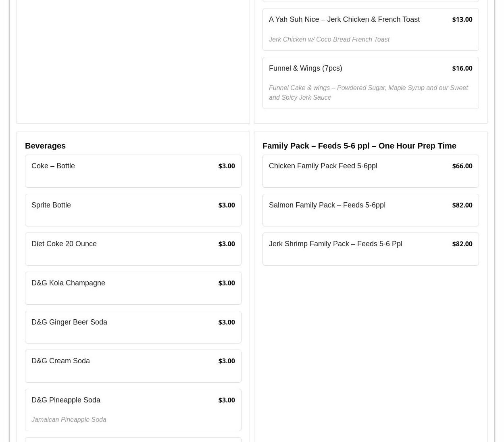
Task: Select the Coke – Bottle menu item
Action: 53,166
